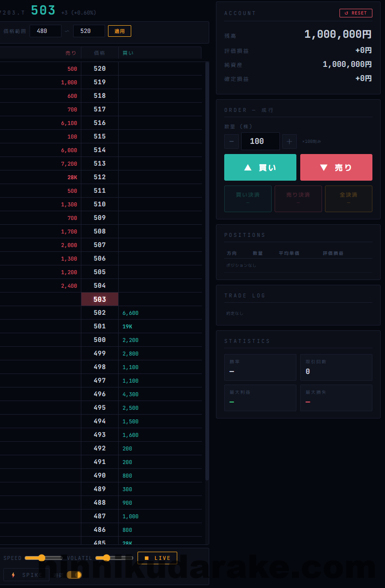
Task: Click the 売り決済 close-short button
Action: (x=298, y=199)
